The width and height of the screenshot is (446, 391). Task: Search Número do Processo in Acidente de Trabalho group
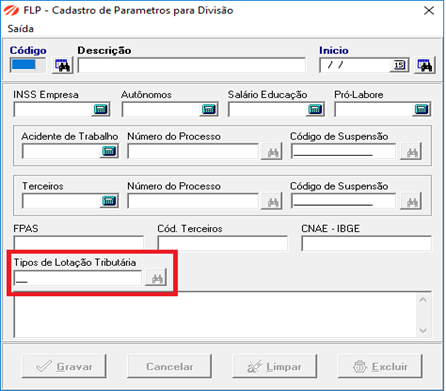coord(272,152)
